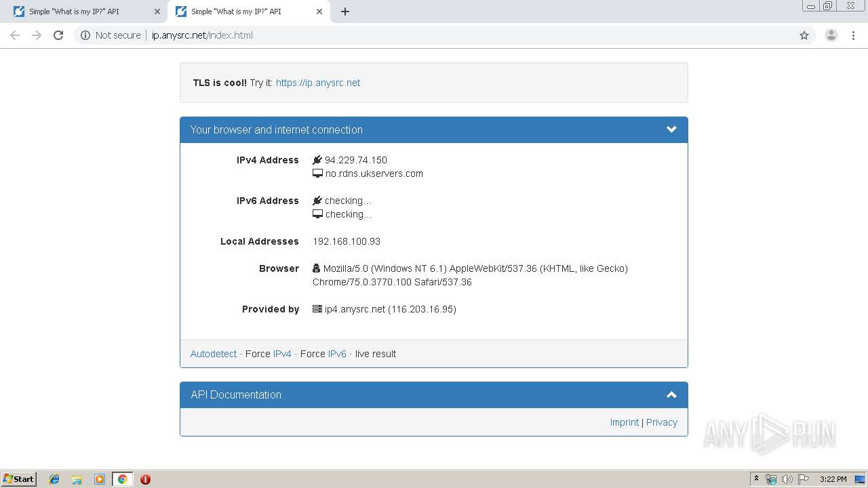Bookmark this page with star icon
This screenshot has height=488, width=868.
pos(804,35)
